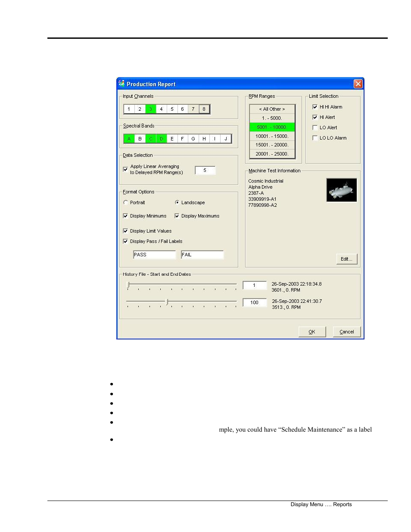411x532 pixels.
Task: Deselect spectral band D
Action: click(161, 139)
